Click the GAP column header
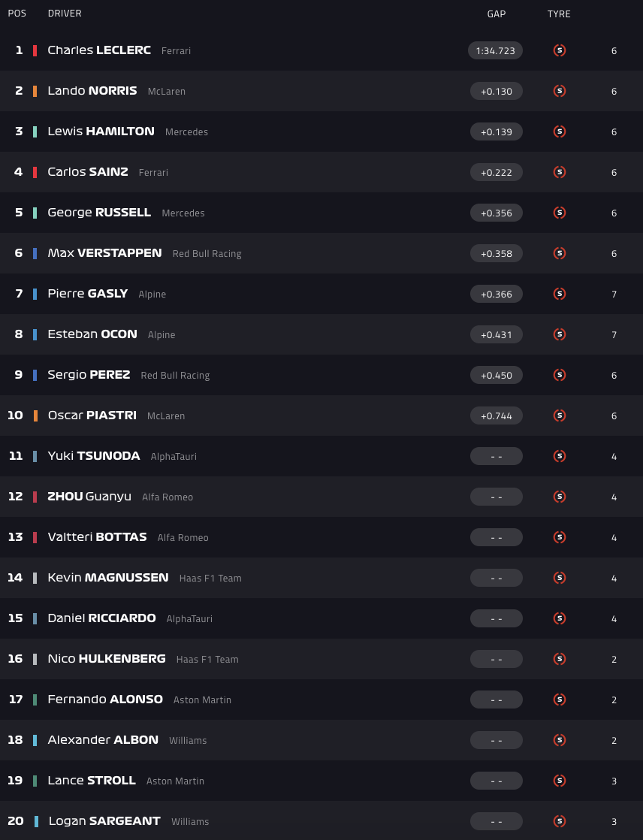This screenshot has height=840, width=643. [496, 14]
